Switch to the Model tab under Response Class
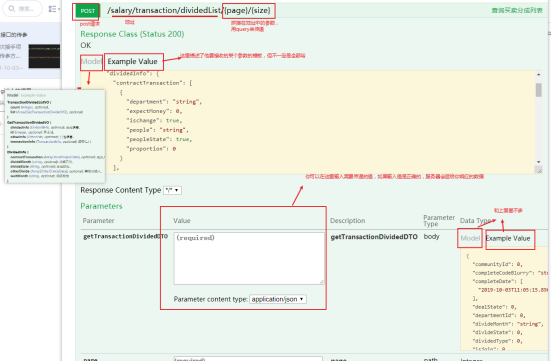 point(91,62)
